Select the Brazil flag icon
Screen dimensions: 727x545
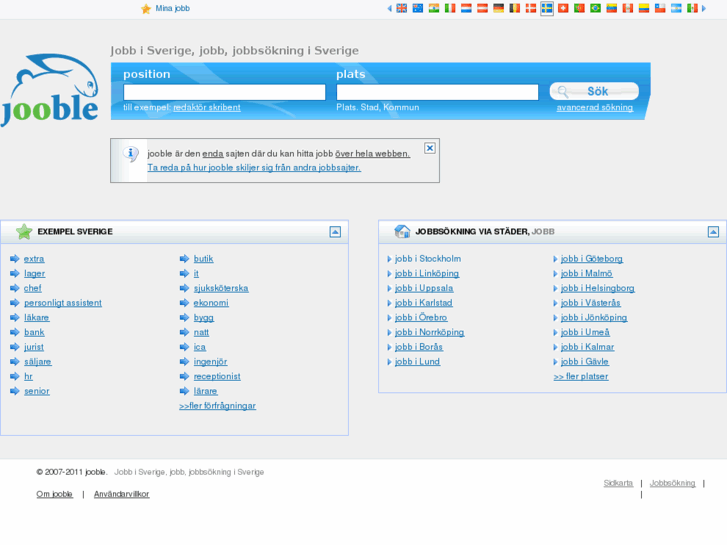[x=596, y=8]
